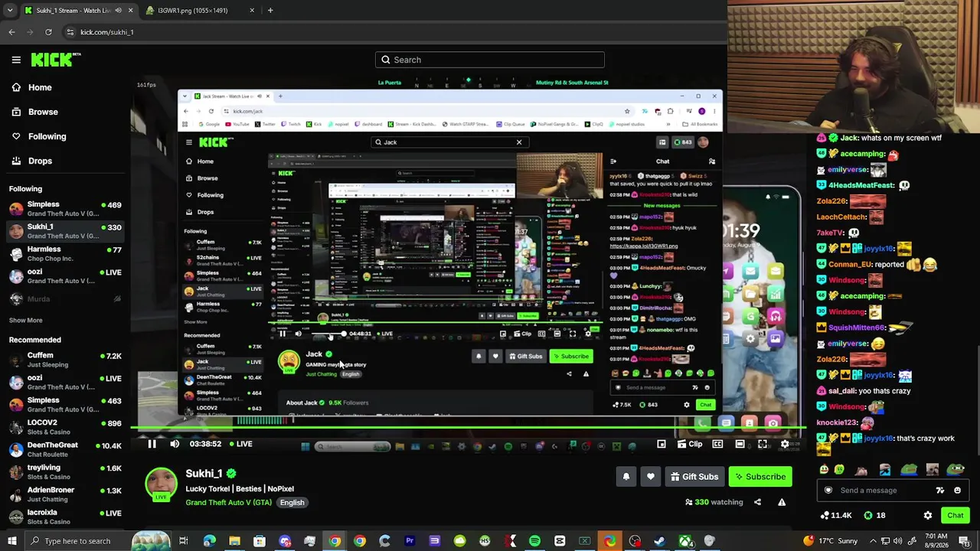The image size is (980, 551).
Task: Open Grand Theft Auto V category link
Action: click(x=228, y=503)
